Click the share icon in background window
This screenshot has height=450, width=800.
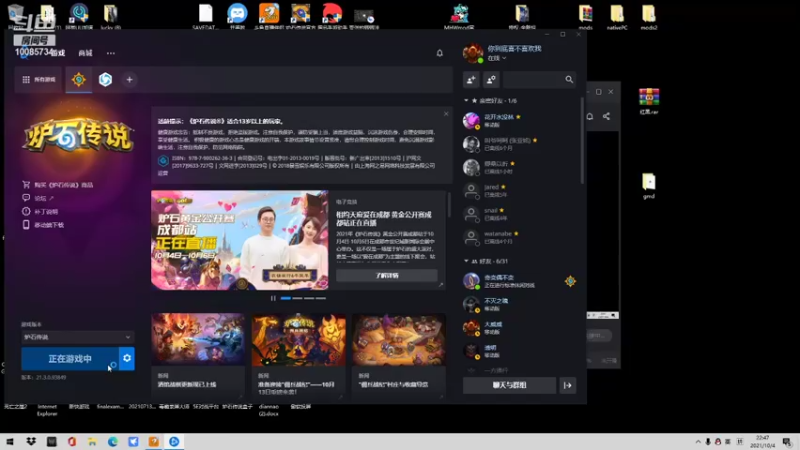606,116
